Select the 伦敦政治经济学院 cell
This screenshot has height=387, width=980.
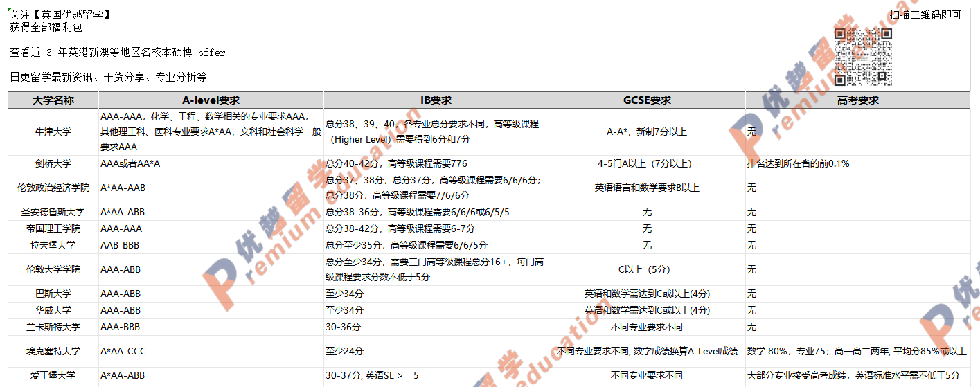tap(53, 188)
